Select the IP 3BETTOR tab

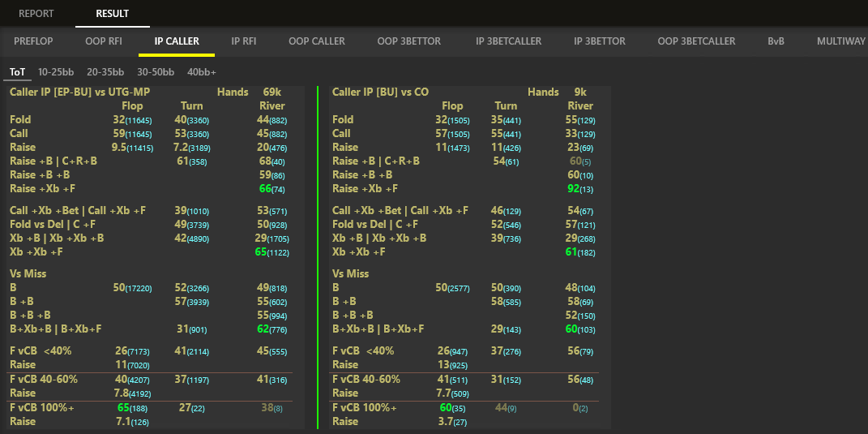[x=600, y=41]
